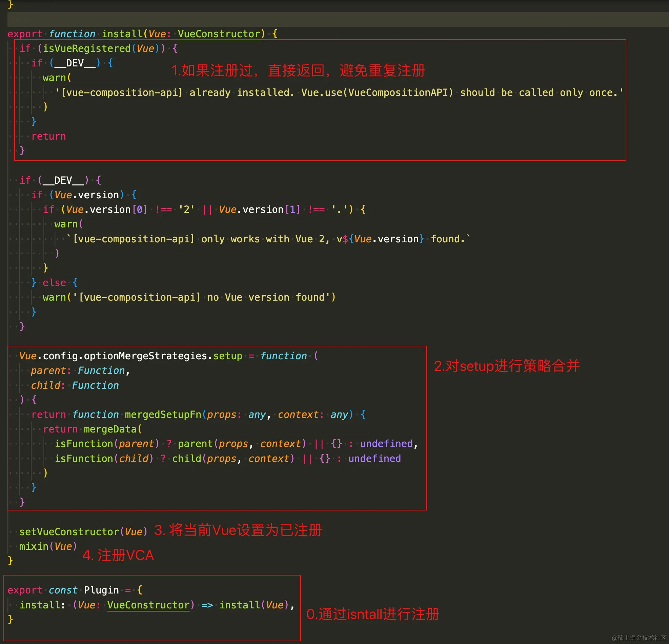Click underlined VueConstructor in Plugin install
The width and height of the screenshot is (669, 644).
pyautogui.click(x=148, y=605)
